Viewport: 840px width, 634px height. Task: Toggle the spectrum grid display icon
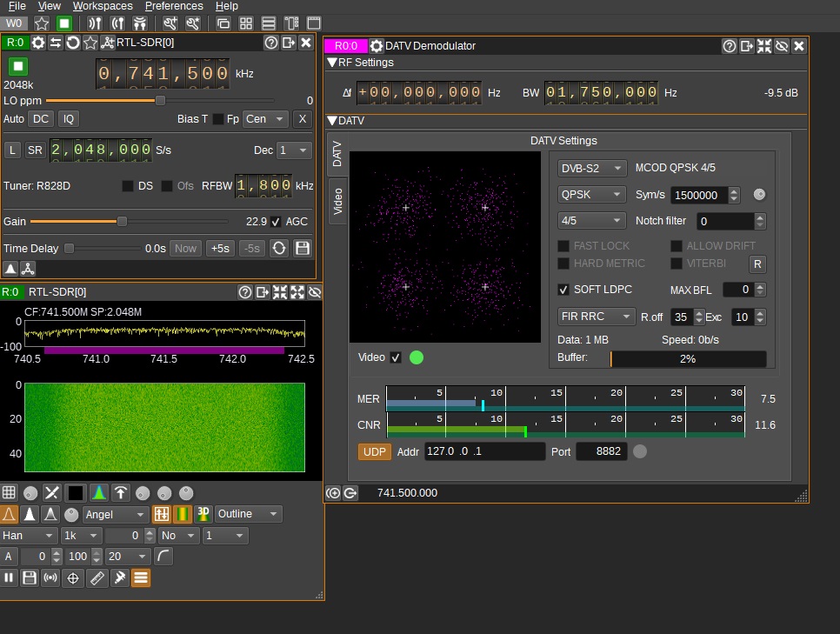coord(10,492)
